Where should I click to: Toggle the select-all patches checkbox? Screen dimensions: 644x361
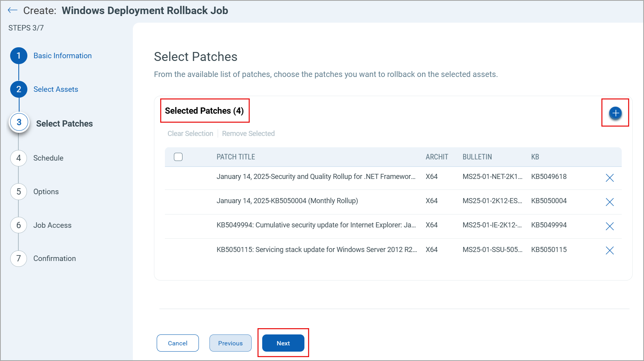pyautogui.click(x=178, y=157)
